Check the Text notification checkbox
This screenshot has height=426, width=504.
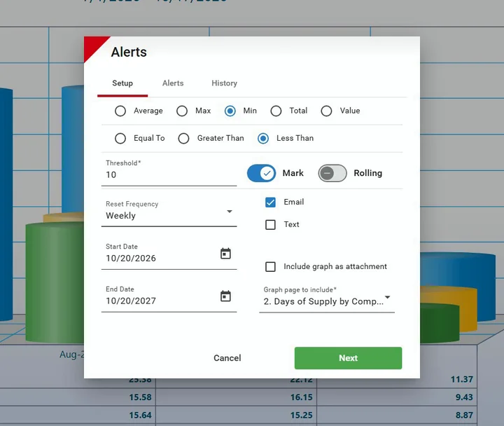click(x=270, y=225)
